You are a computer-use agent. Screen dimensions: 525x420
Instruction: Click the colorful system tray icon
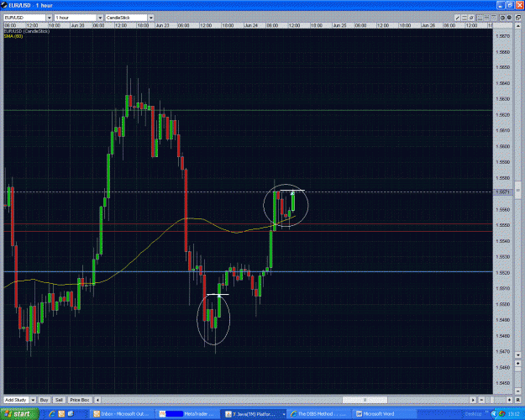(x=501, y=414)
